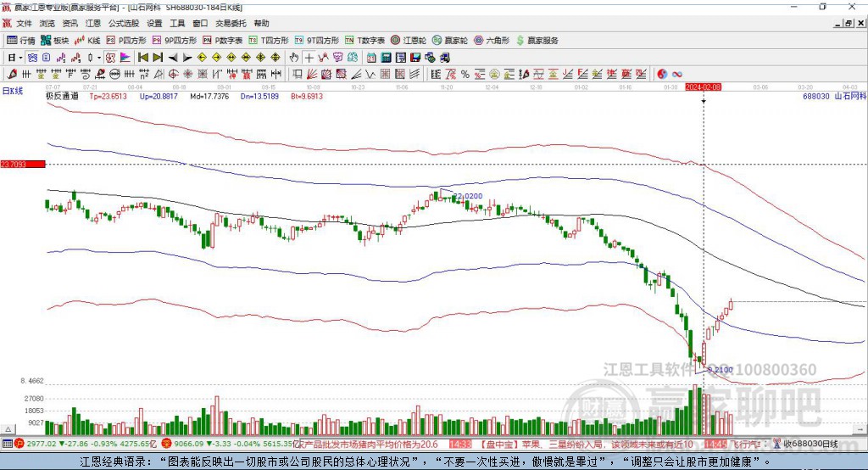Open dropdown arrow beside candle style icon
The width and height of the screenshot is (868, 470).
99,58
